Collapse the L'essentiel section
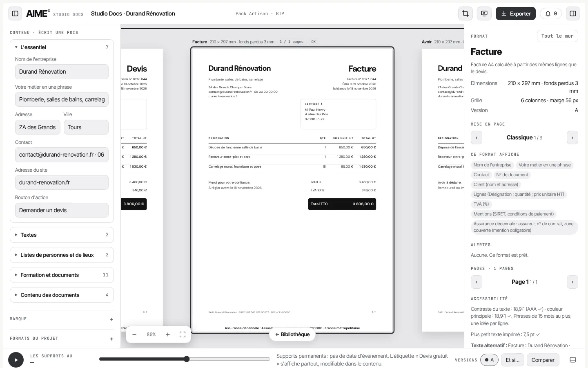The image size is (588, 368). click(62, 47)
